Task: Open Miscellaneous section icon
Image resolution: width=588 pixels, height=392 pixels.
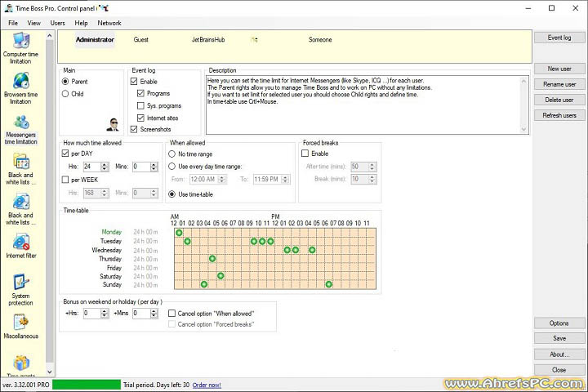Action: click(21, 322)
